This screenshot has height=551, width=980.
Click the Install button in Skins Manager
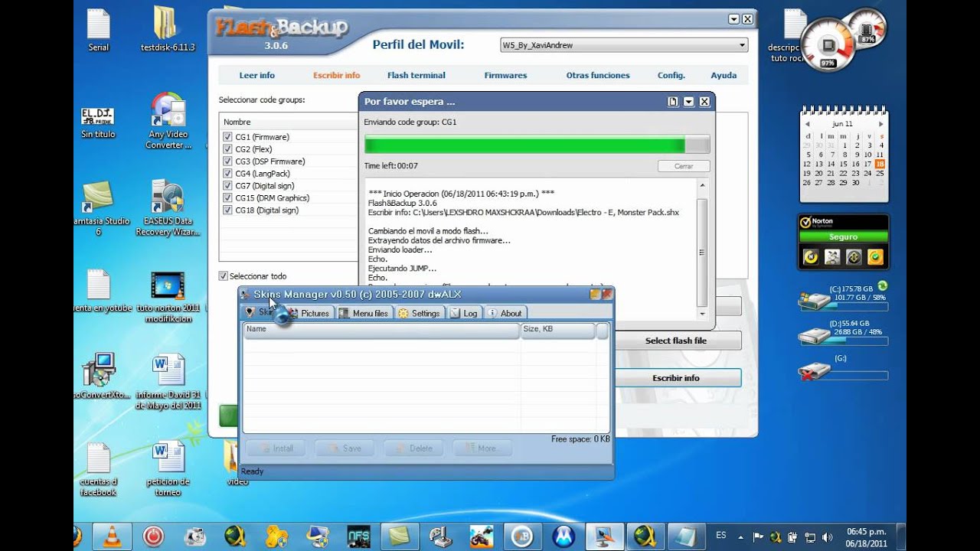coord(276,448)
